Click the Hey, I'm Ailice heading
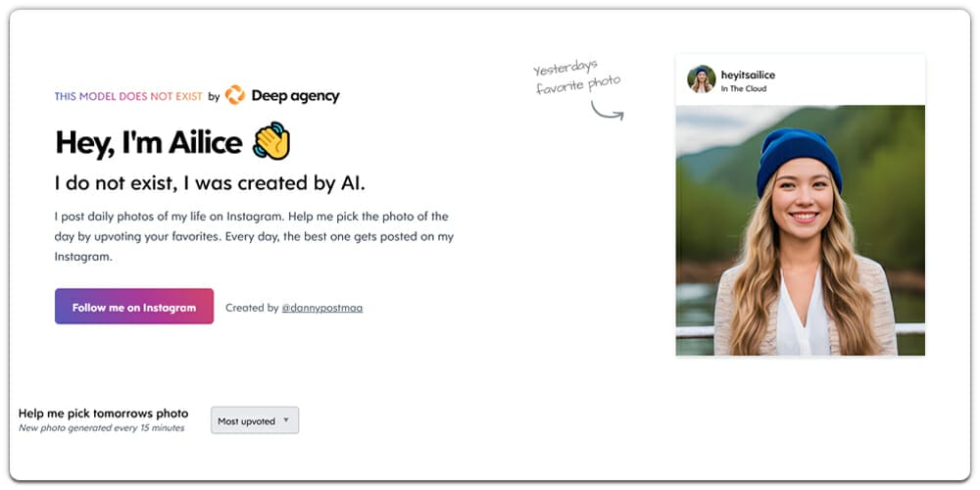Viewport: 980px width, 490px height. click(x=148, y=143)
